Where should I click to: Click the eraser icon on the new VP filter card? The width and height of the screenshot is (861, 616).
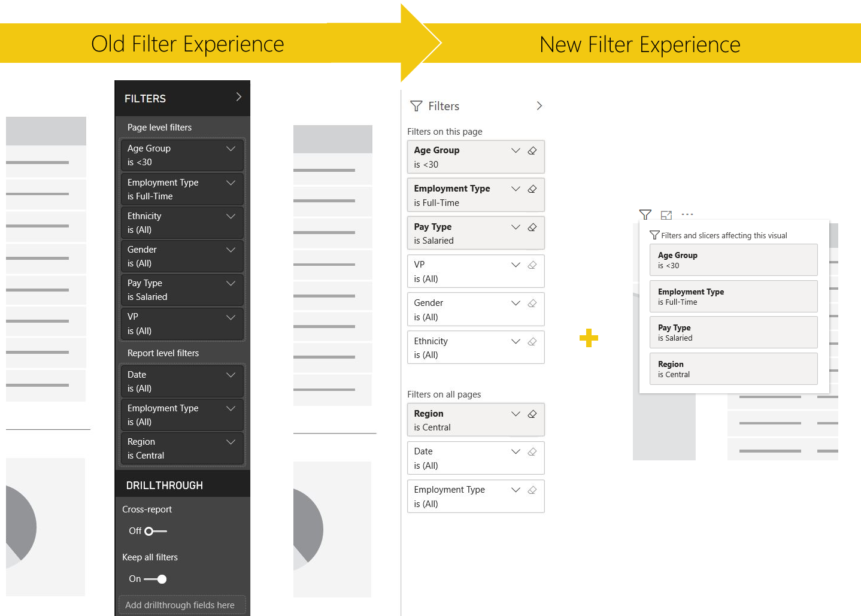coord(532,265)
